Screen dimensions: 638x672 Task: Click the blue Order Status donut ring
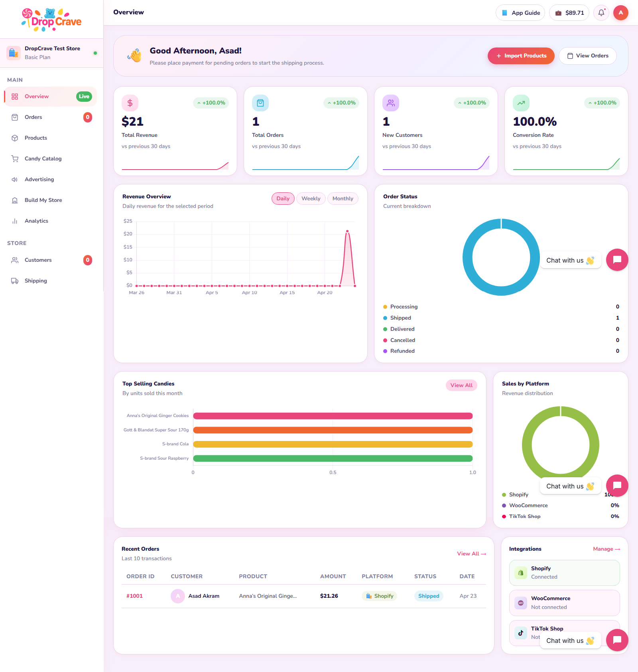tap(467, 257)
